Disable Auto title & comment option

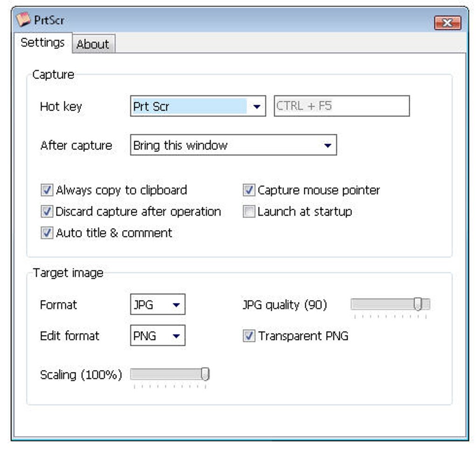point(47,233)
